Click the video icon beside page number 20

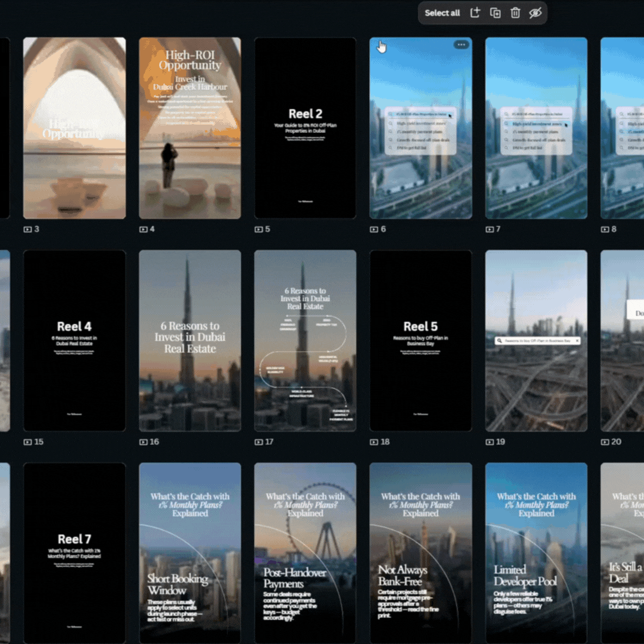coord(605,442)
